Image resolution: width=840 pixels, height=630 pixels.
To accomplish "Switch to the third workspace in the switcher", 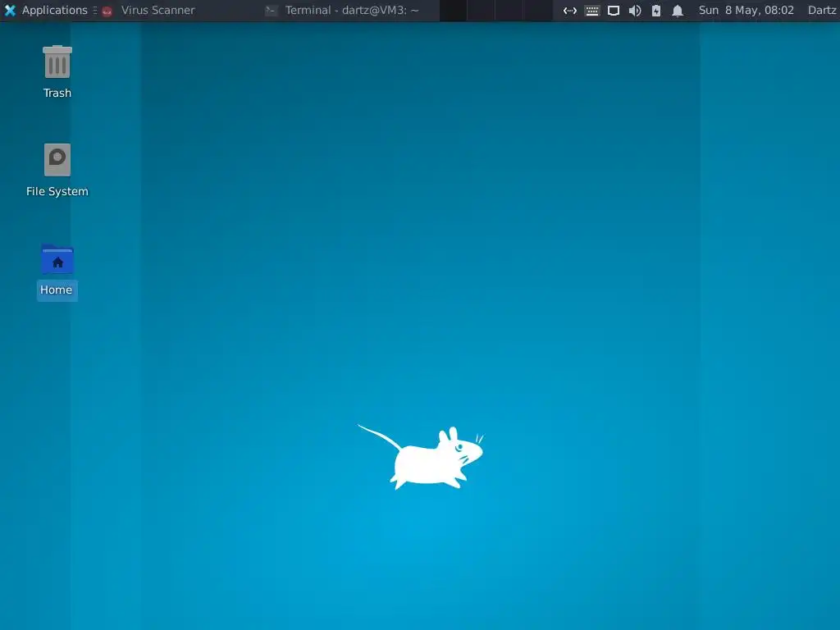I will (509, 10).
